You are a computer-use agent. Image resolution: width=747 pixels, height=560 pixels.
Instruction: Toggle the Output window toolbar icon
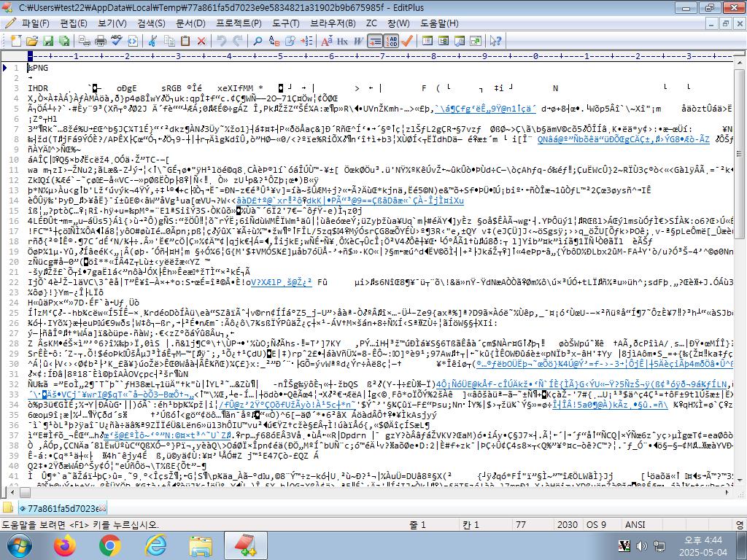460,41
